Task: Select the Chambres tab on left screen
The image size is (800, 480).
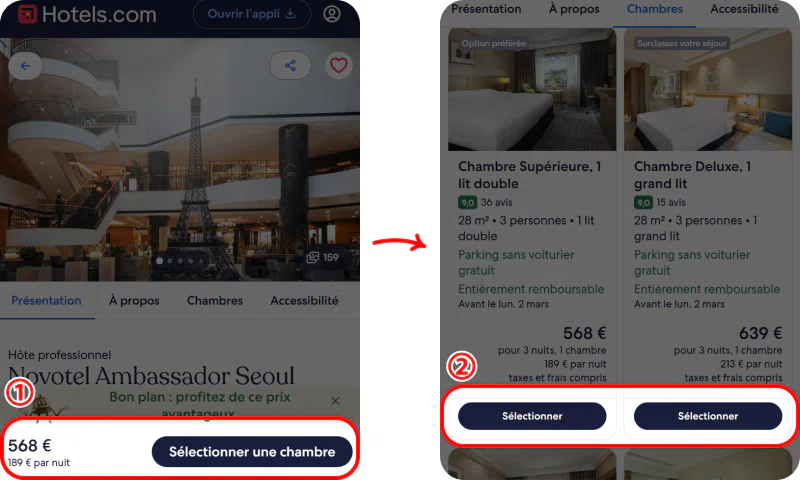Action: (215, 300)
